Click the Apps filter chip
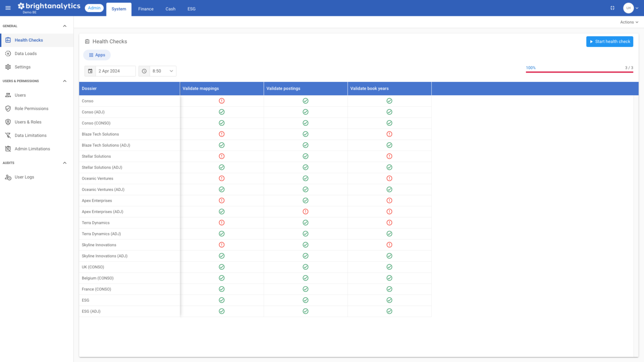 (x=97, y=55)
